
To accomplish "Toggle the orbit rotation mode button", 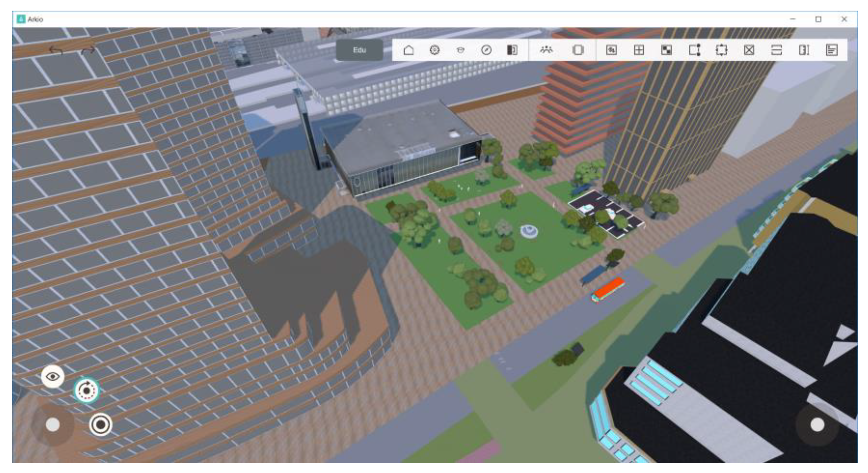I will [87, 390].
